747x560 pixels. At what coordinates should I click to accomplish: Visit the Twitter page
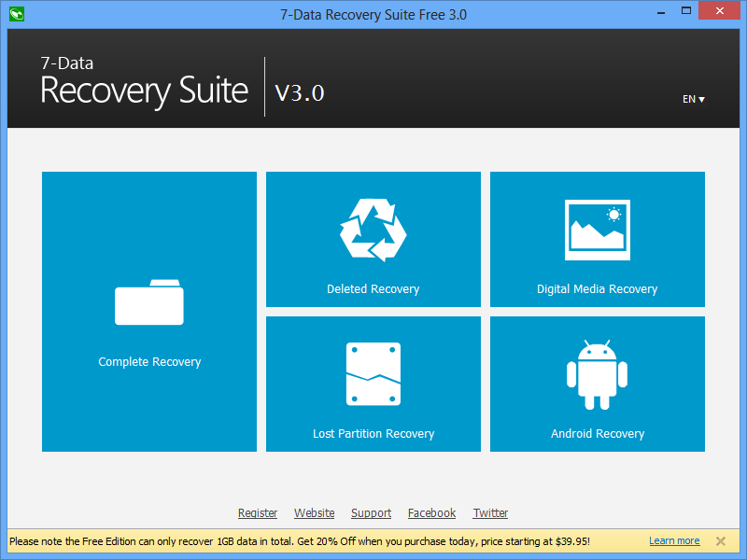(490, 512)
